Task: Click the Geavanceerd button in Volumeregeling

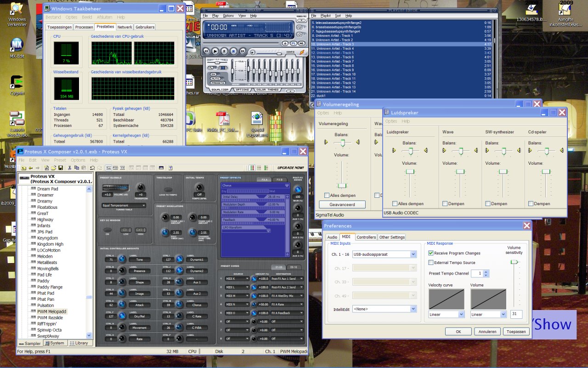Action: 342,204
